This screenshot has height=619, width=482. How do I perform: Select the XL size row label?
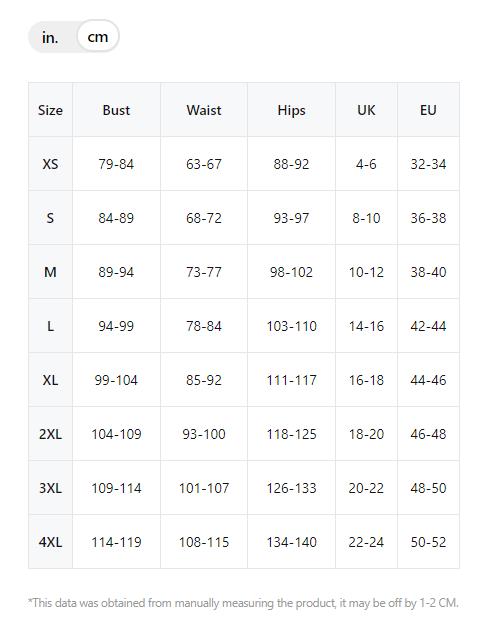[x=51, y=380]
